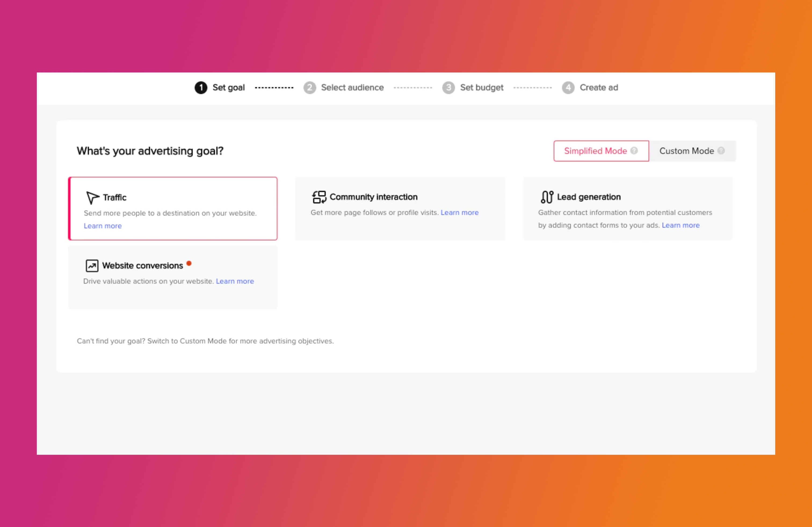Learn more about Website conversions
The image size is (812, 527).
pyautogui.click(x=234, y=281)
